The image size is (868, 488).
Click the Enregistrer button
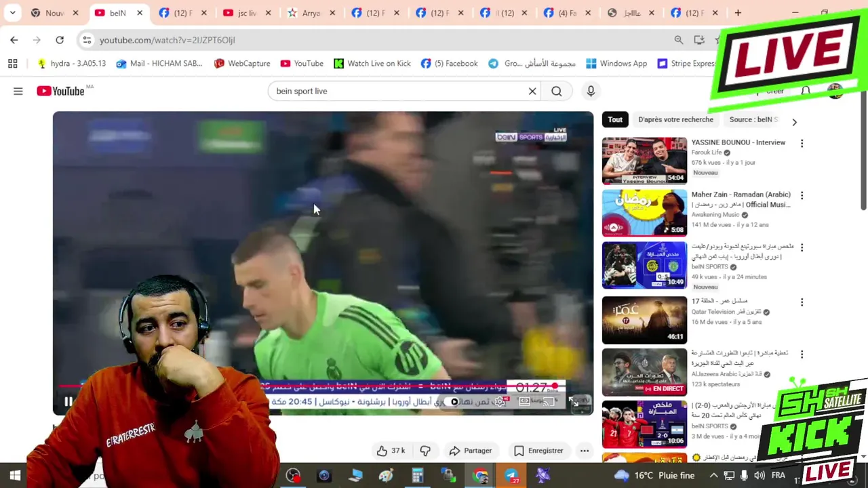click(538, 451)
